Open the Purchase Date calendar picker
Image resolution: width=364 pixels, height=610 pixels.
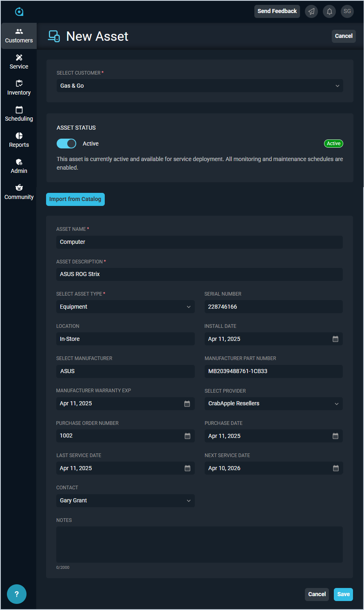coord(335,436)
